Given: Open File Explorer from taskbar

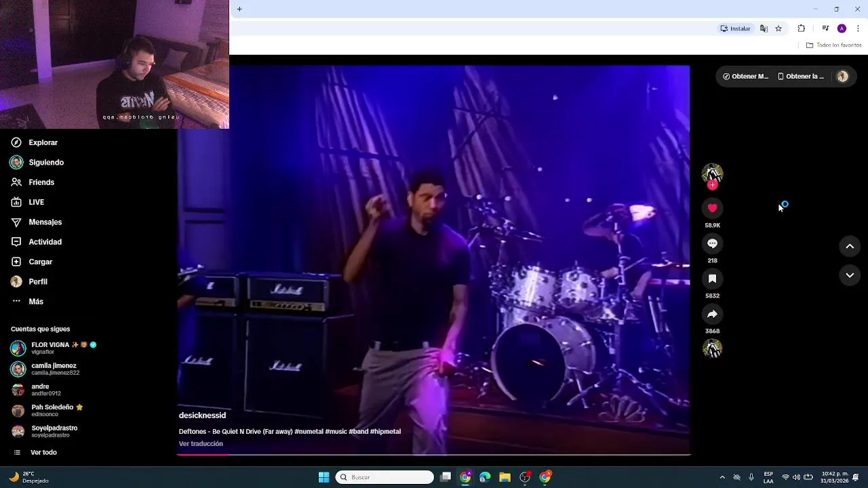Looking at the screenshot, I should 505,477.
